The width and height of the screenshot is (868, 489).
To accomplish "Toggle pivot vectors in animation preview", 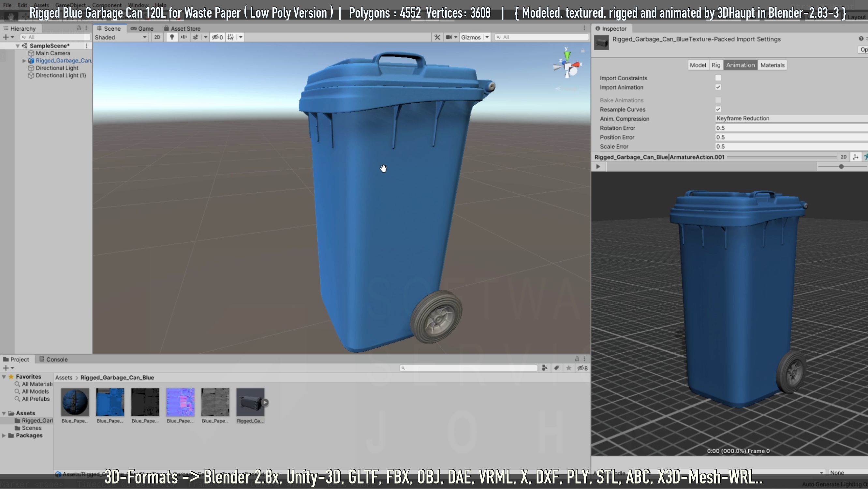I will point(856,157).
